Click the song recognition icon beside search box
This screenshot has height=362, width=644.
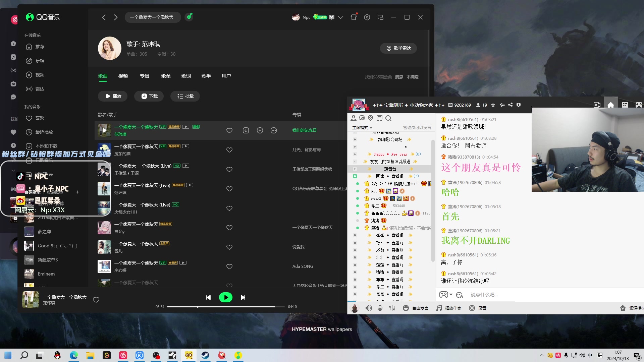tap(189, 17)
